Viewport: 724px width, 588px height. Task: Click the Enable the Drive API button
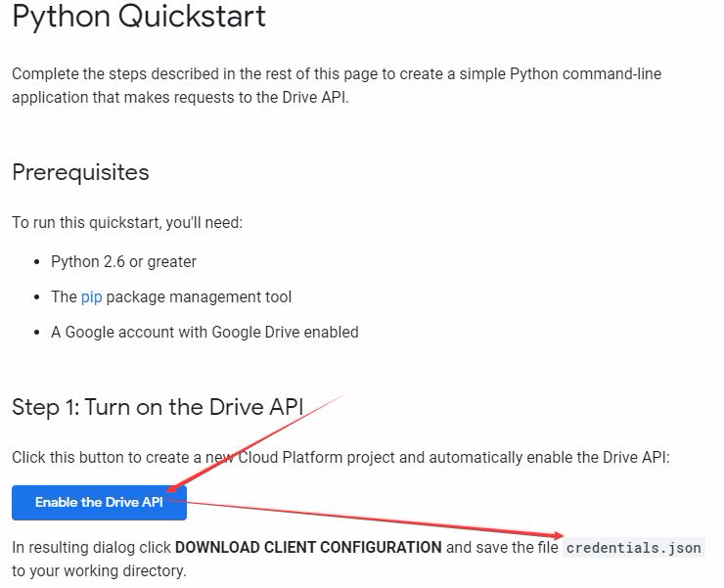point(99,502)
